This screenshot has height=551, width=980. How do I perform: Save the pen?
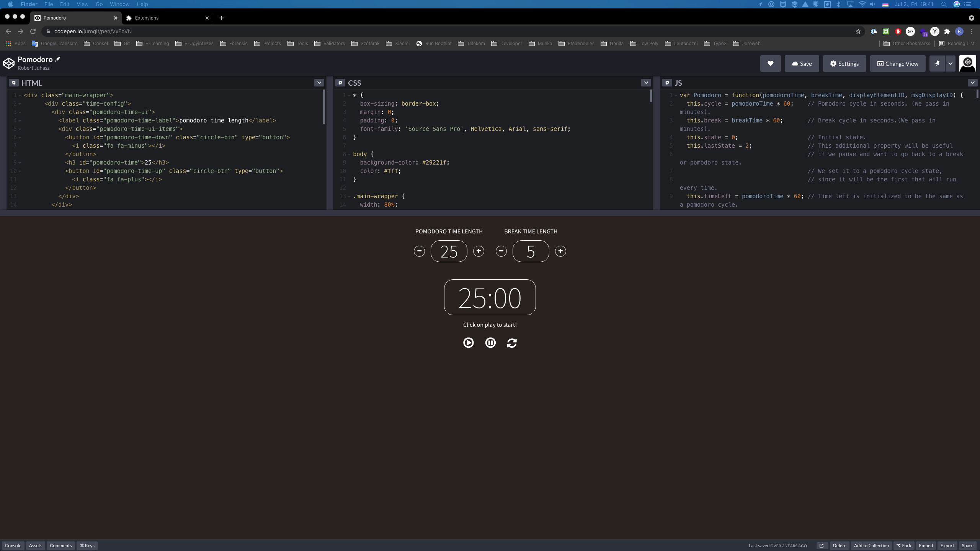click(802, 64)
